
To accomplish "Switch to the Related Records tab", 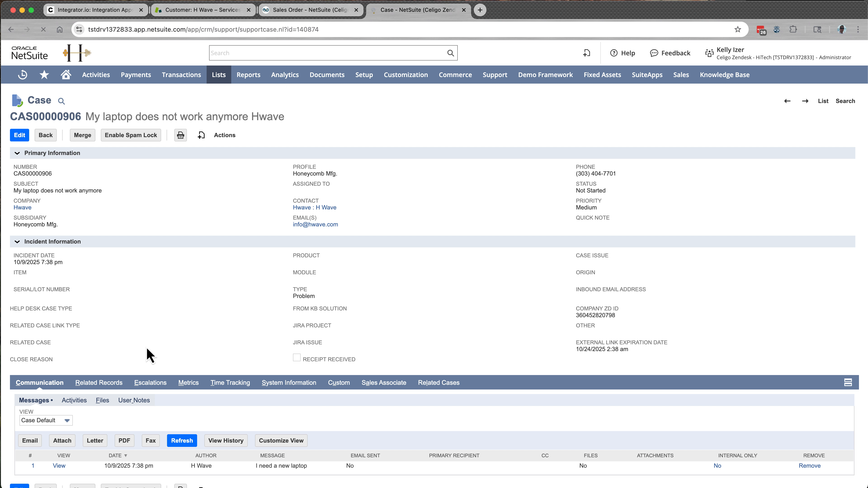I will pyautogui.click(x=99, y=382).
